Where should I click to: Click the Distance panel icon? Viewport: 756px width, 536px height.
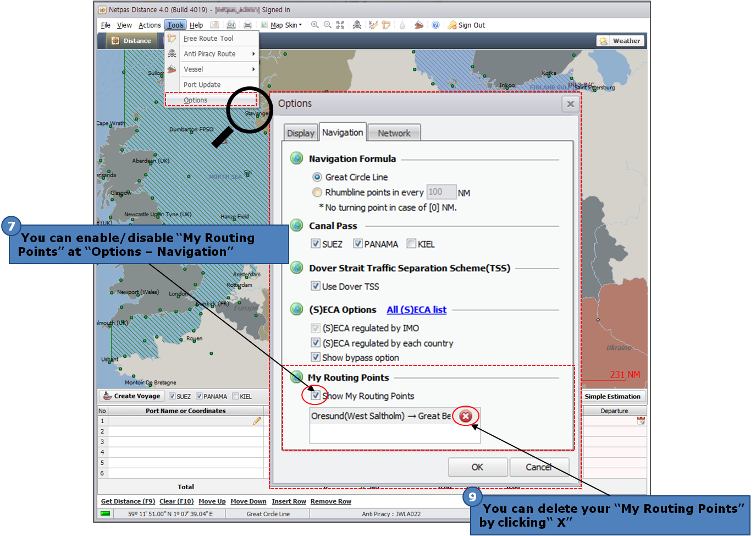click(x=115, y=41)
